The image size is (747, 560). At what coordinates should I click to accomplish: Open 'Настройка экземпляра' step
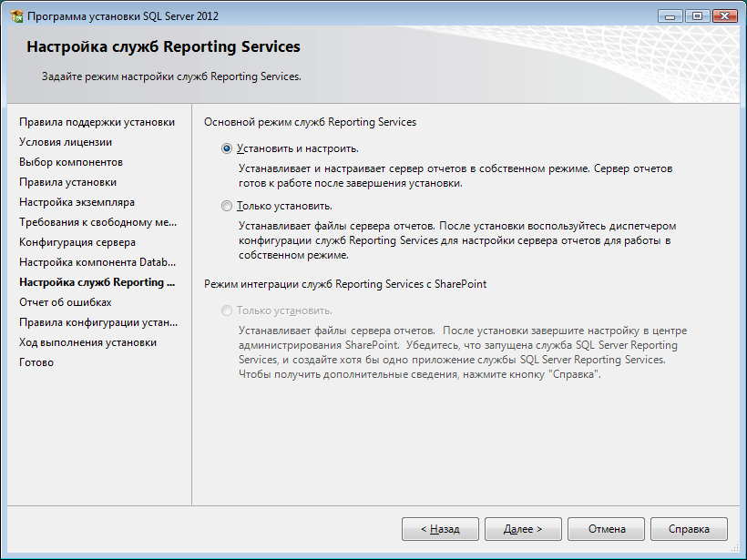click(77, 202)
